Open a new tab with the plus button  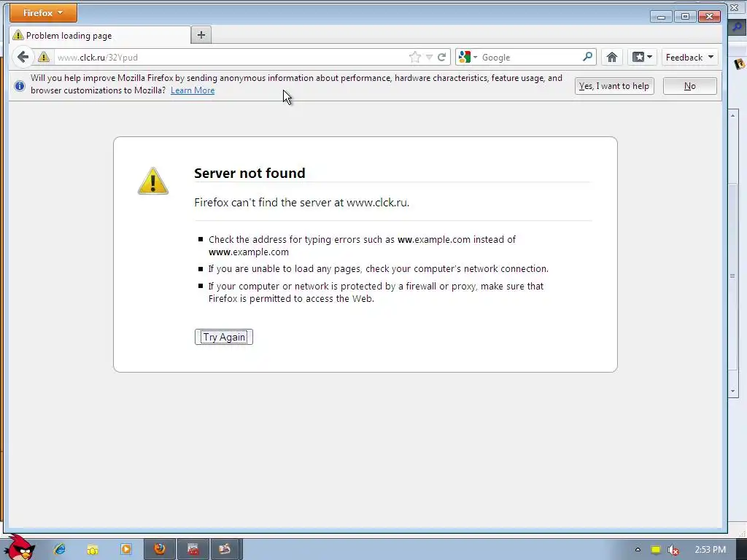201,35
